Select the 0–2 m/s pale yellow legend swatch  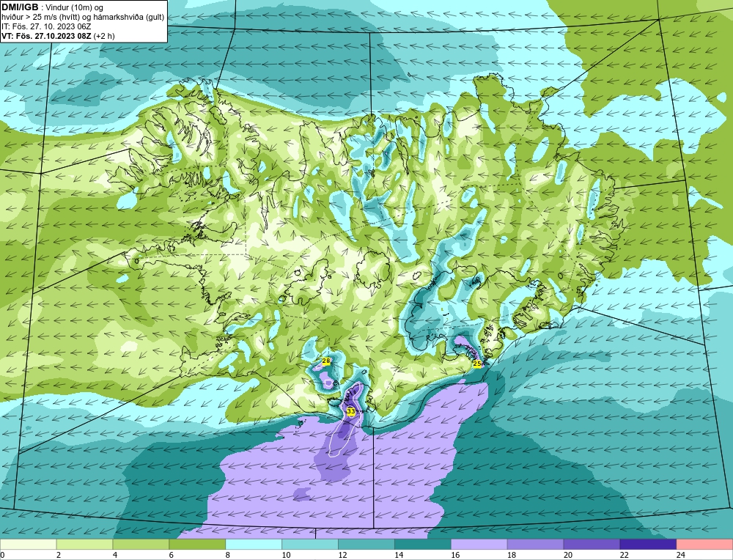pos(28,545)
